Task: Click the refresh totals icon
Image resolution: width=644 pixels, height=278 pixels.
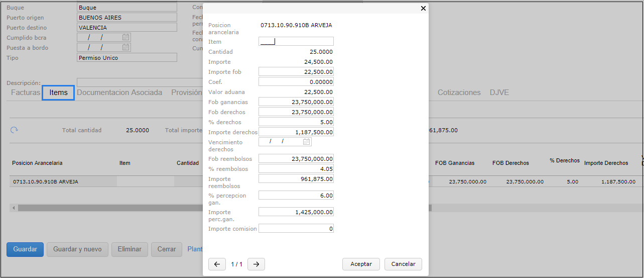Action: [15, 130]
